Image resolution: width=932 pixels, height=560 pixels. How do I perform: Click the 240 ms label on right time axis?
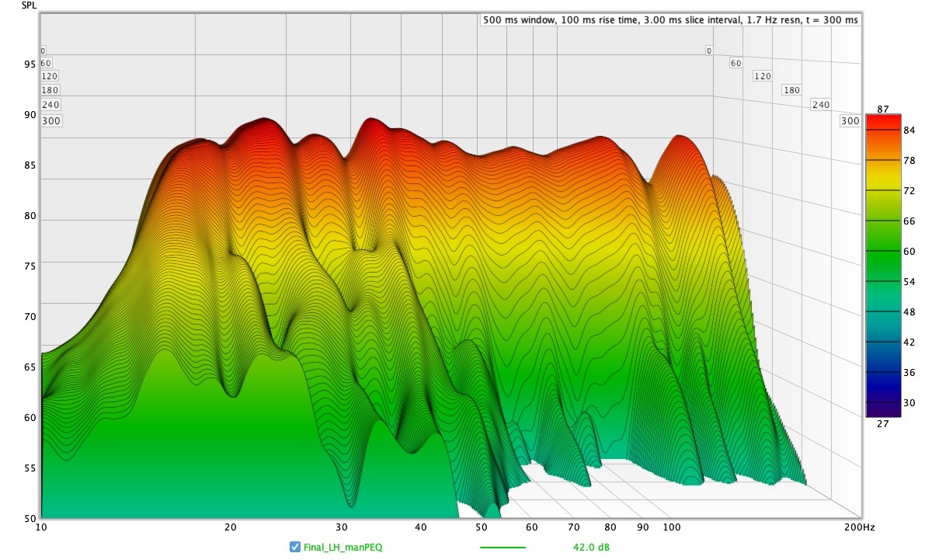(821, 104)
